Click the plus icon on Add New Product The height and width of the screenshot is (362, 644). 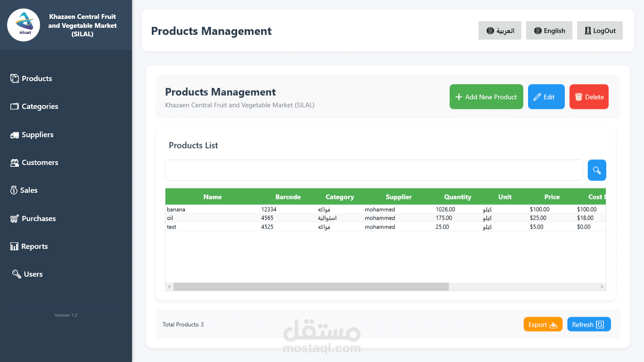(459, 97)
